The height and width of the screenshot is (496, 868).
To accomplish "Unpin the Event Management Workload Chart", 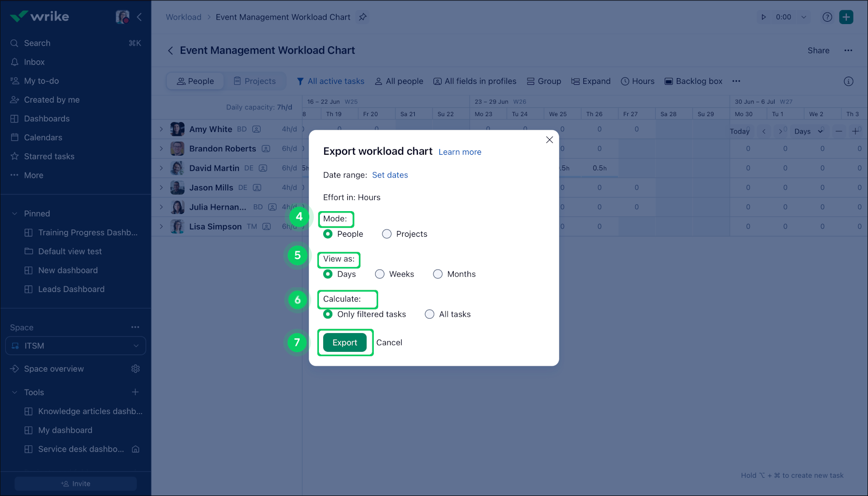I will [x=363, y=17].
